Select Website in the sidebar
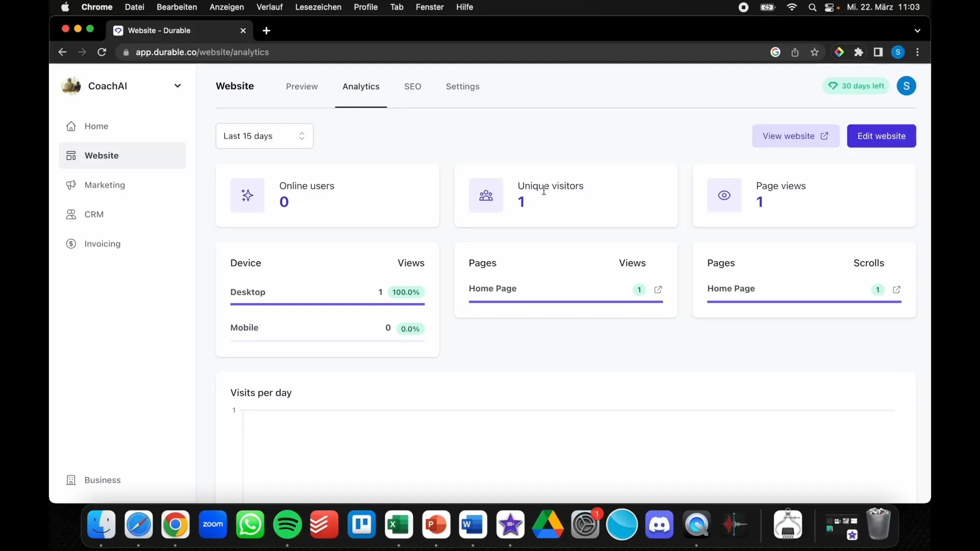Viewport: 980px width, 551px height. click(122, 156)
